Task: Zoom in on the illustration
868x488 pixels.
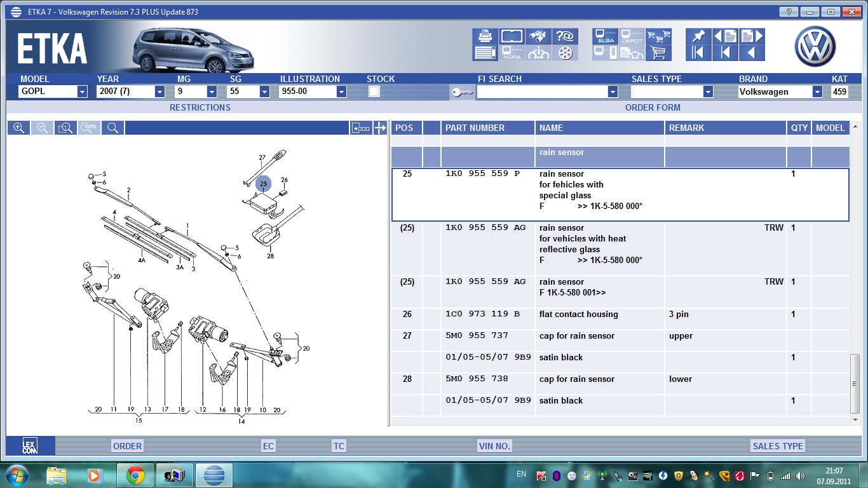Action: [x=18, y=128]
